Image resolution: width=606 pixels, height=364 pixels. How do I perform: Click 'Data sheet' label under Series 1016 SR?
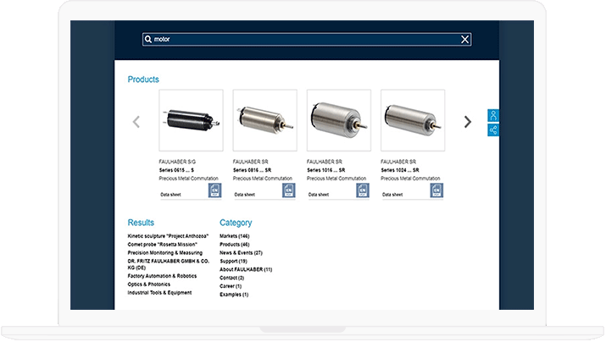tap(319, 195)
